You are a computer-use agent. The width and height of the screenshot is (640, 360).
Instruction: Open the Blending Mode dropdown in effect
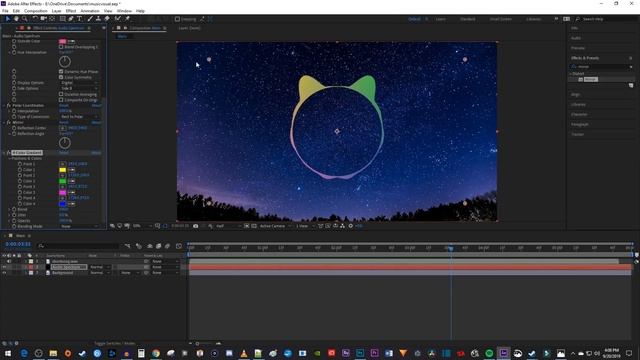79,226
